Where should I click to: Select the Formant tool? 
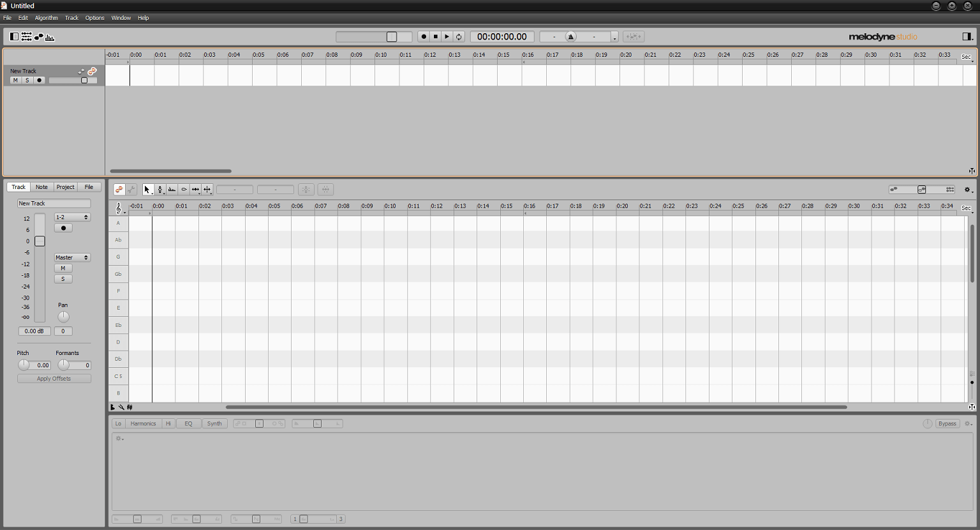pos(172,190)
